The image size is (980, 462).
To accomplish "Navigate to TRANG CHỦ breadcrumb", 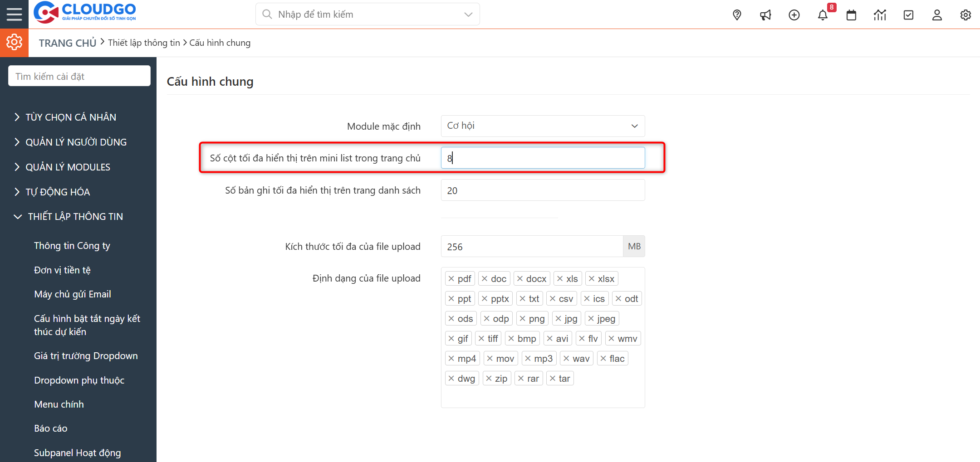I will coord(67,42).
